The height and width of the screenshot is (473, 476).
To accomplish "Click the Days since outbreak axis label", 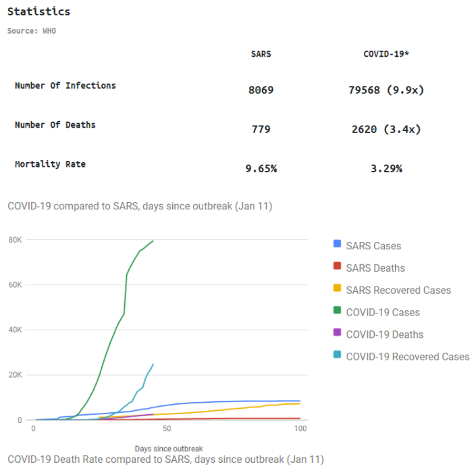I will tap(168, 449).
